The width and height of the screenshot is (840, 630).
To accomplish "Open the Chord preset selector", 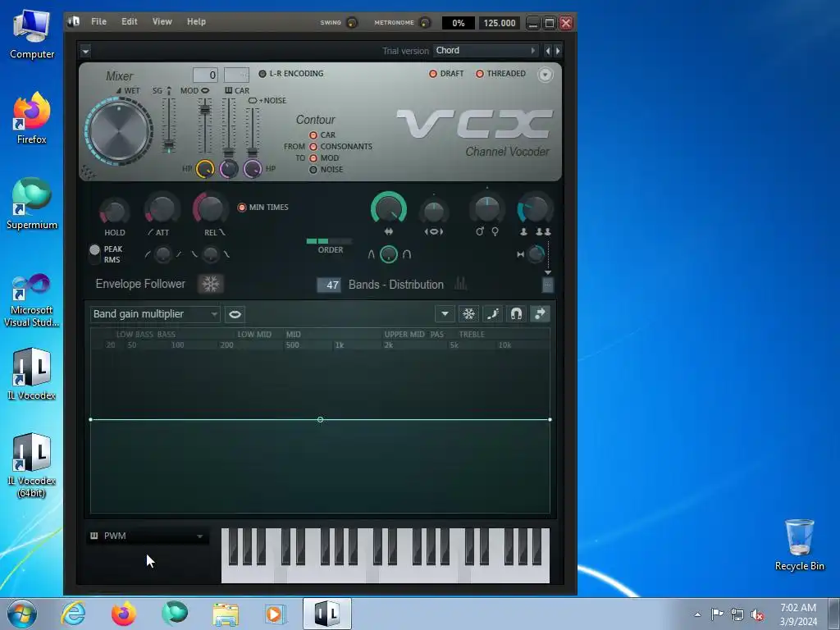I will (486, 50).
